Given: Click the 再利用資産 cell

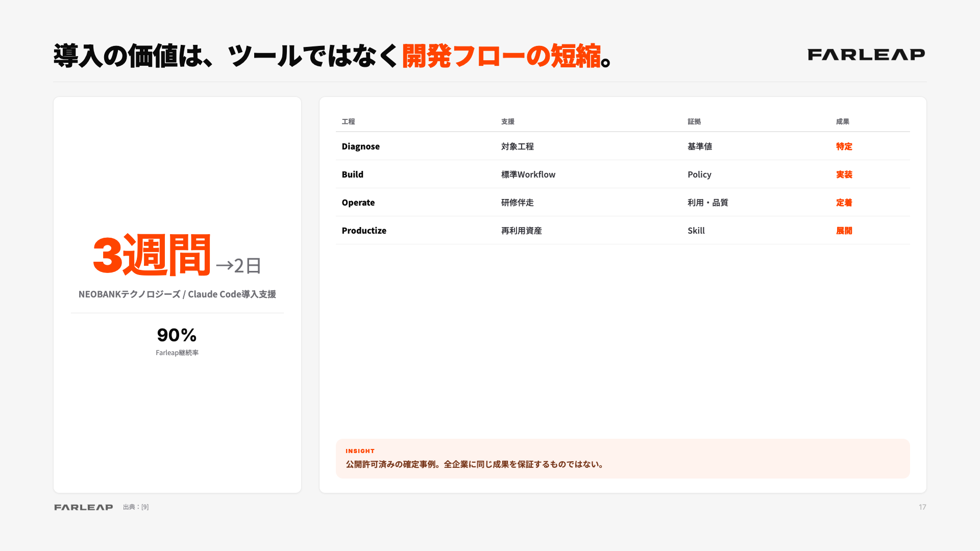Looking at the screenshot, I should coord(522,231).
